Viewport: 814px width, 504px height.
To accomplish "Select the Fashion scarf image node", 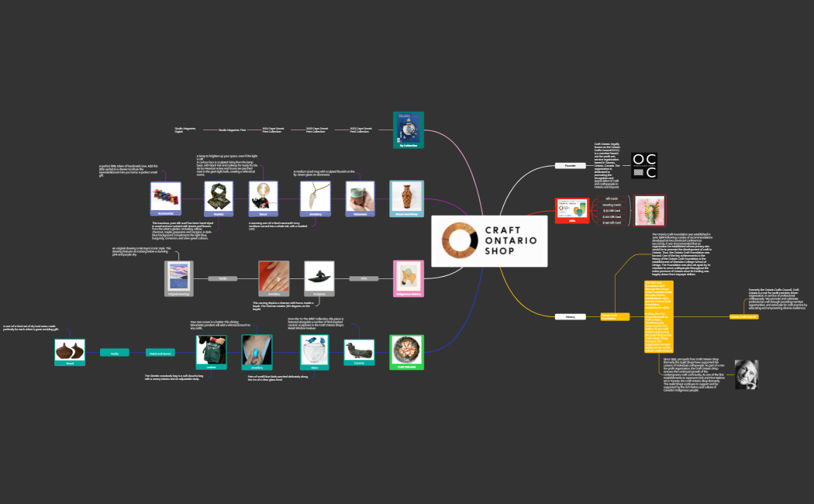I will [x=219, y=199].
